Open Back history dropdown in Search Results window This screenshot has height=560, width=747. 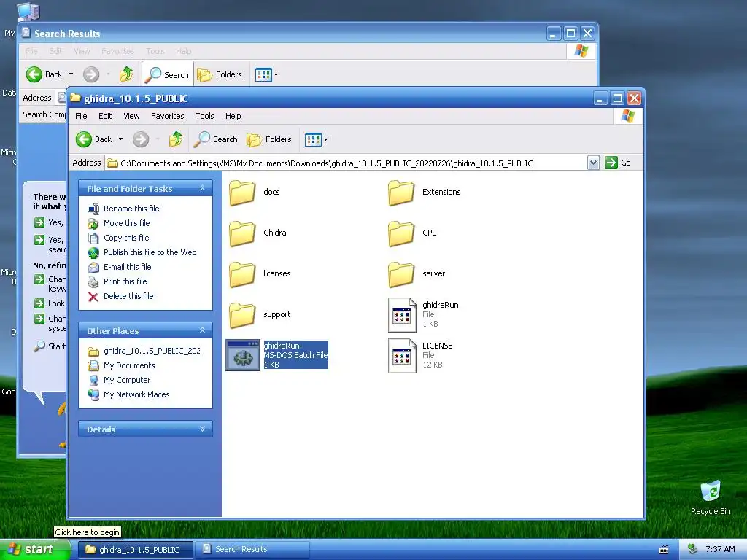(x=71, y=75)
